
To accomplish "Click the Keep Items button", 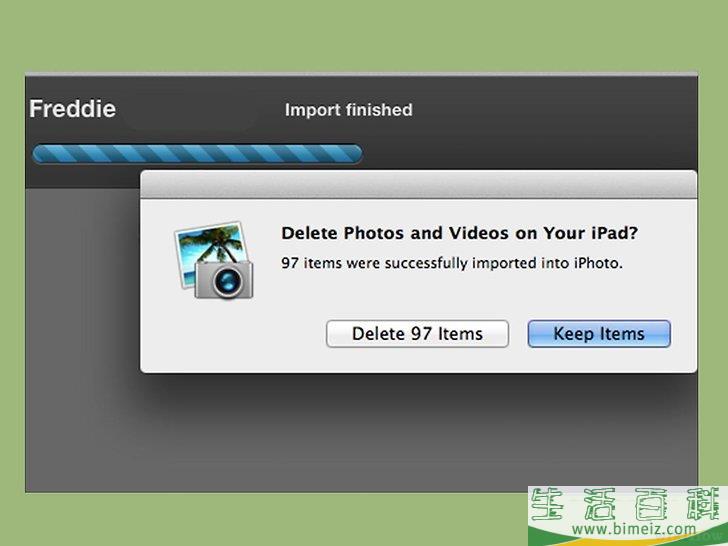I will [599, 334].
